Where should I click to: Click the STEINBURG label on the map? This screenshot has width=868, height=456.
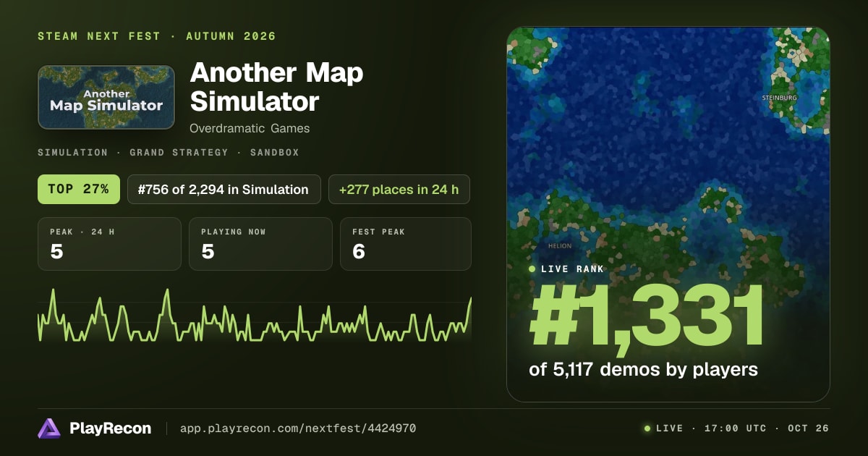[780, 97]
